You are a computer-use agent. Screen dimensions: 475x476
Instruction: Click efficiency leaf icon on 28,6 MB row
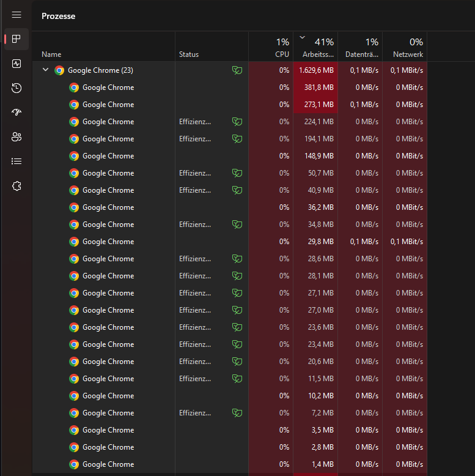(x=237, y=259)
